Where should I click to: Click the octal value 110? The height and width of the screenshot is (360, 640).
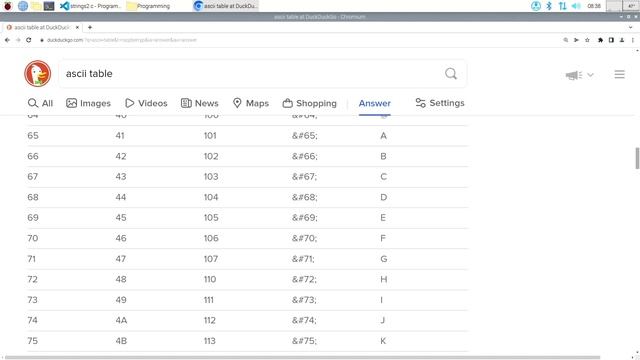210,279
